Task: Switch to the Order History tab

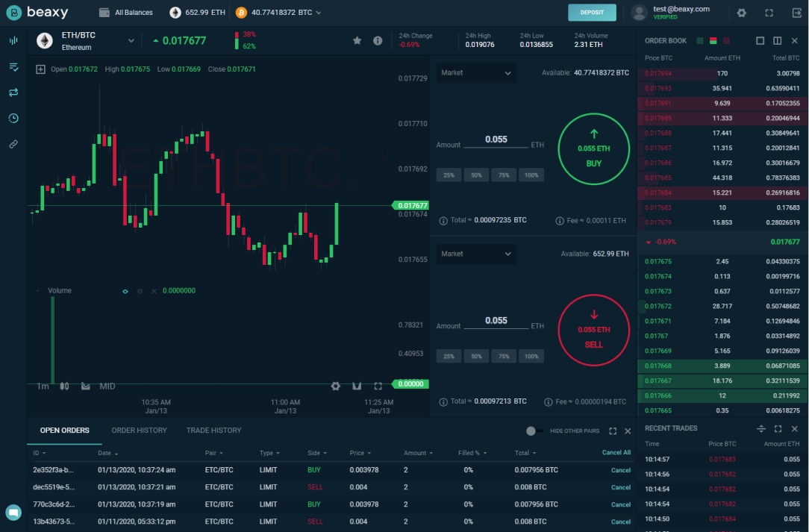Action: pyautogui.click(x=139, y=431)
